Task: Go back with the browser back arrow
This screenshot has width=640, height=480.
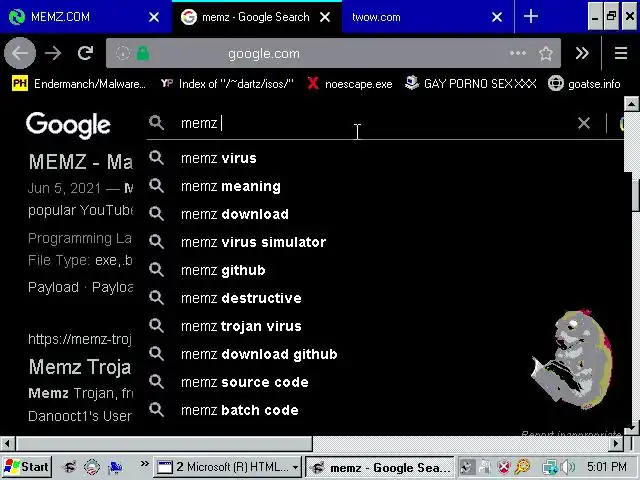Action: (20, 53)
